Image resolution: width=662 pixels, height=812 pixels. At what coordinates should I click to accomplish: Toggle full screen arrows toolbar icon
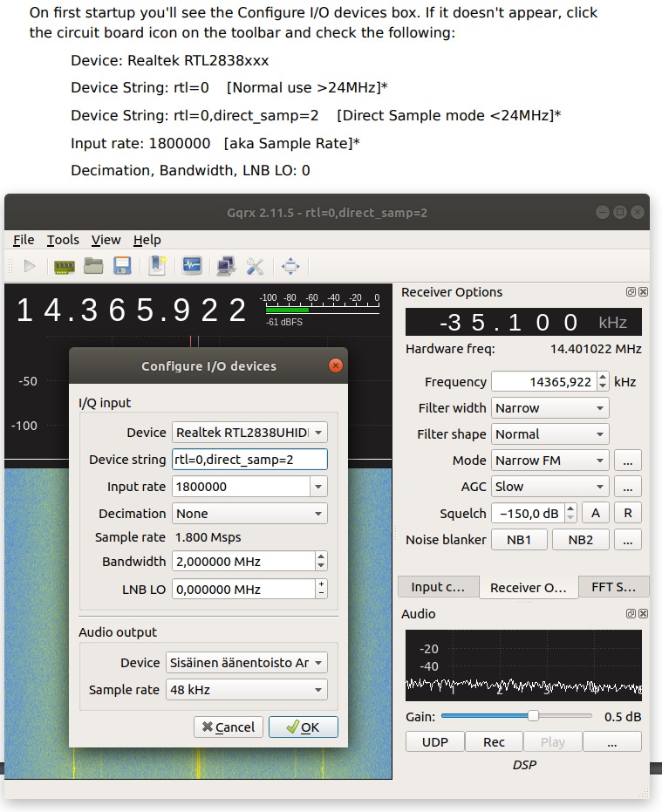290,266
